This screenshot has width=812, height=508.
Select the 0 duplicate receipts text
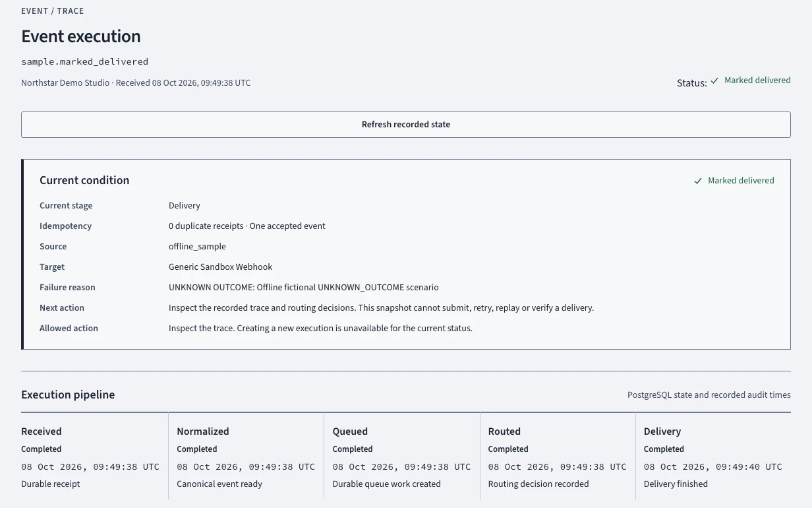click(x=206, y=226)
